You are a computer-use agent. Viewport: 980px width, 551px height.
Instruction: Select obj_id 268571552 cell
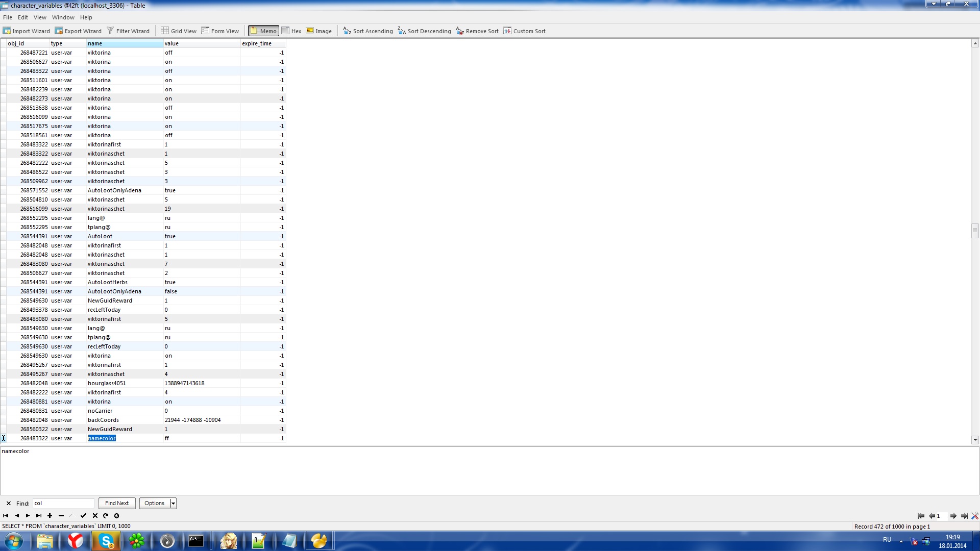[28, 190]
